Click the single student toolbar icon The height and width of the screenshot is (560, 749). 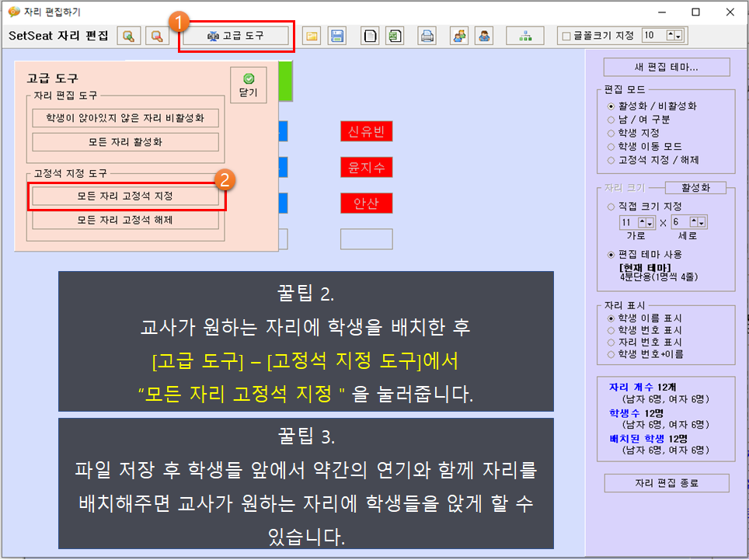pyautogui.click(x=484, y=36)
